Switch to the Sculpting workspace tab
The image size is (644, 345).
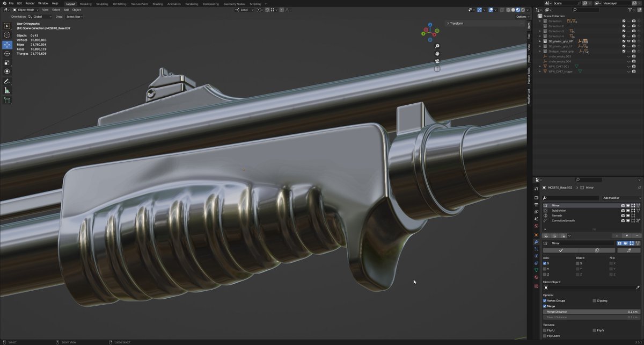(x=102, y=3)
